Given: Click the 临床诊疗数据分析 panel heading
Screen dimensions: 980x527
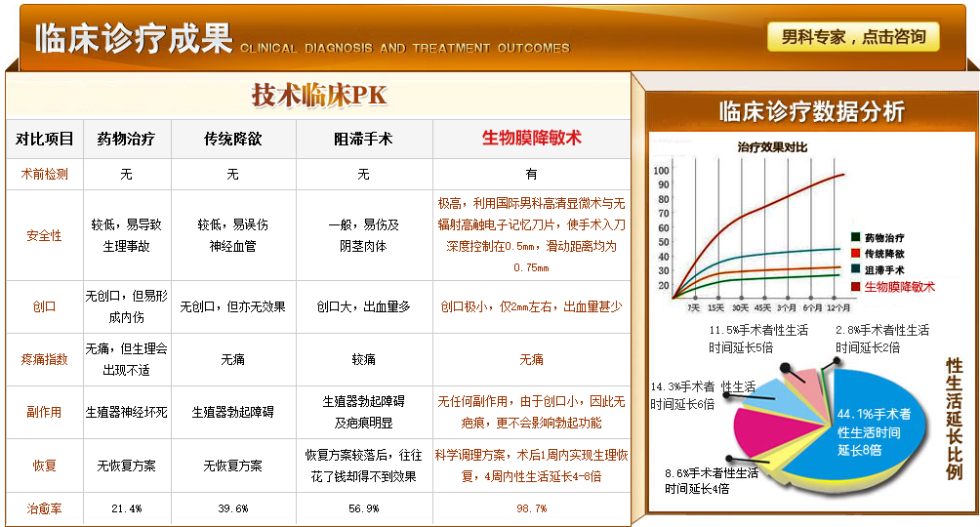Looking at the screenshot, I should tap(810, 111).
